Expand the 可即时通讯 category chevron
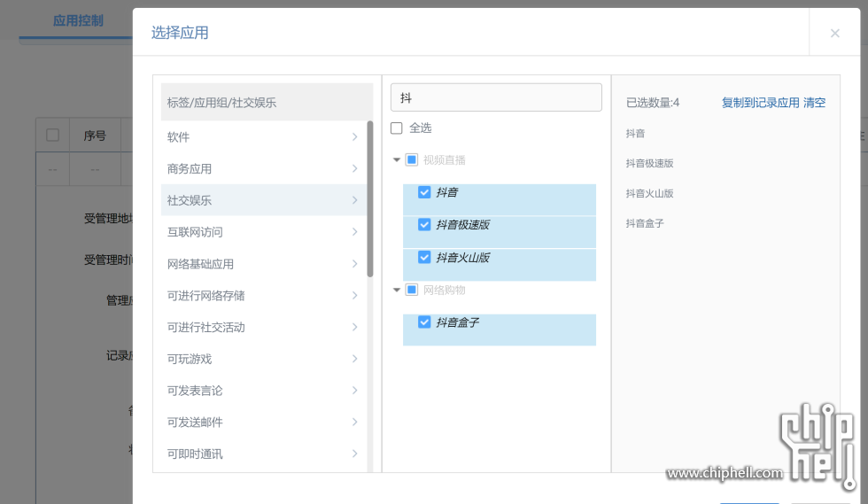The image size is (868, 504). click(355, 454)
